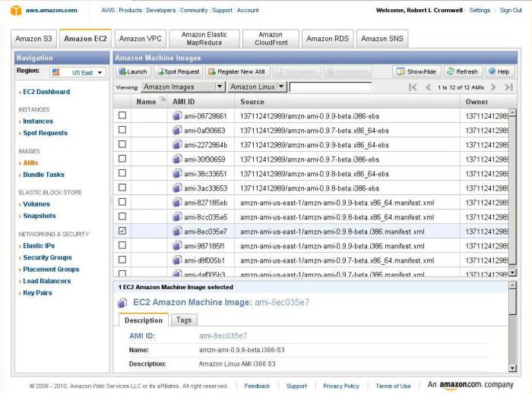Image resolution: width=532 pixels, height=394 pixels.
Task: Select checkbox for ami-08728661
Action: coord(122,115)
